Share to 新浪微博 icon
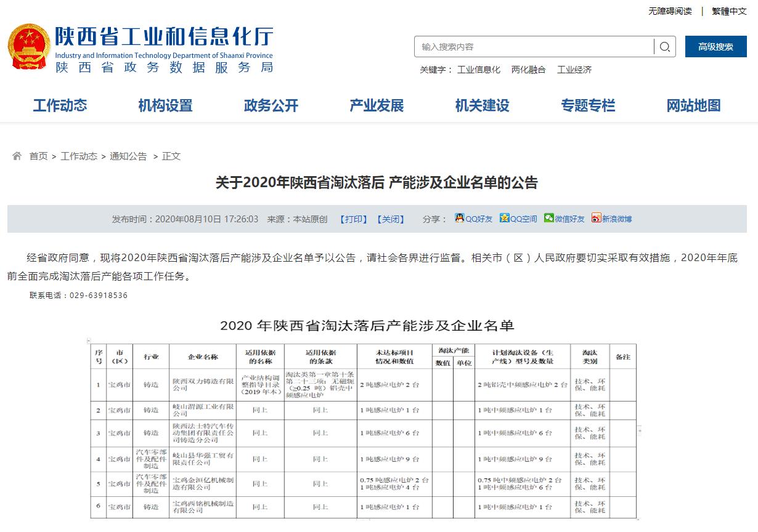Screen dimensions: 758x532 (596, 218)
